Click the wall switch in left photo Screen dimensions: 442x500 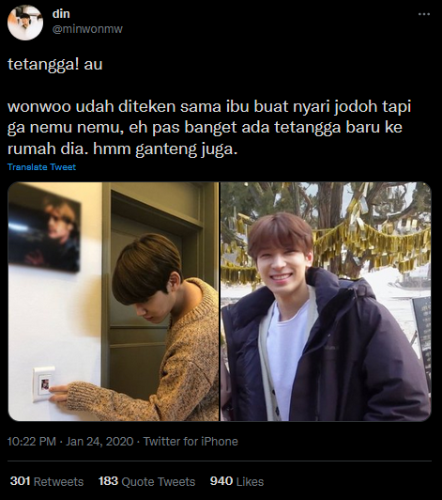coord(44,384)
